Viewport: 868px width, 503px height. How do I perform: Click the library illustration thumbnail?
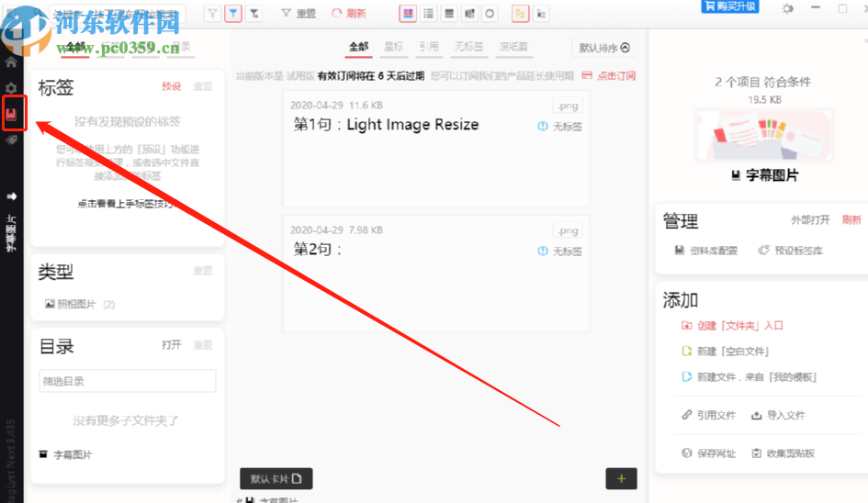764,136
